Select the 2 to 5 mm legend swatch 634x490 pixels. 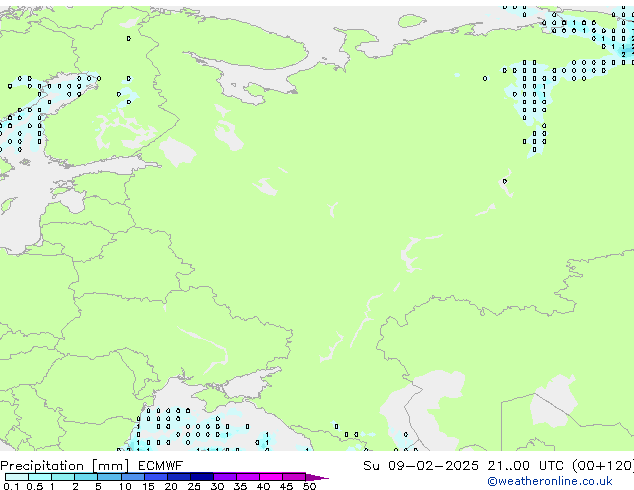click(x=86, y=477)
